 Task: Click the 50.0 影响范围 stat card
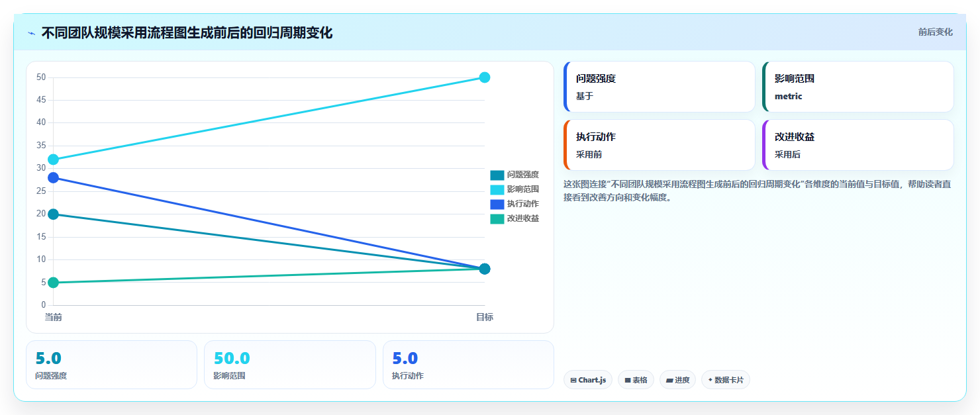tap(290, 365)
